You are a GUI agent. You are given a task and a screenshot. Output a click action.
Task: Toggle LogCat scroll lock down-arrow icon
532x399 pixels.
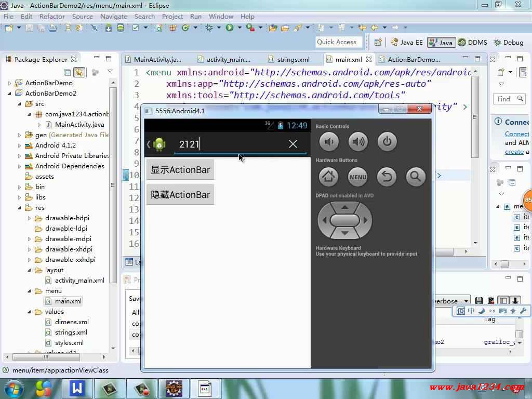515,301
